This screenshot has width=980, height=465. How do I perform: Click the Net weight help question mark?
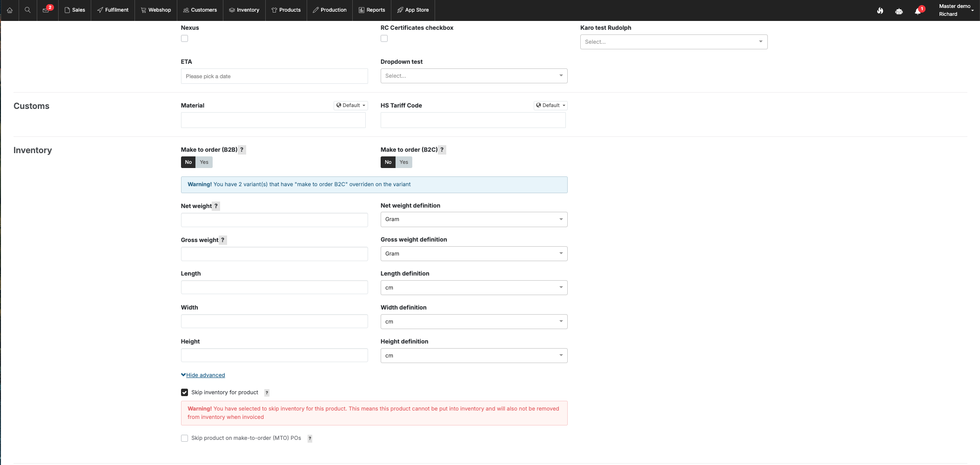point(216,206)
